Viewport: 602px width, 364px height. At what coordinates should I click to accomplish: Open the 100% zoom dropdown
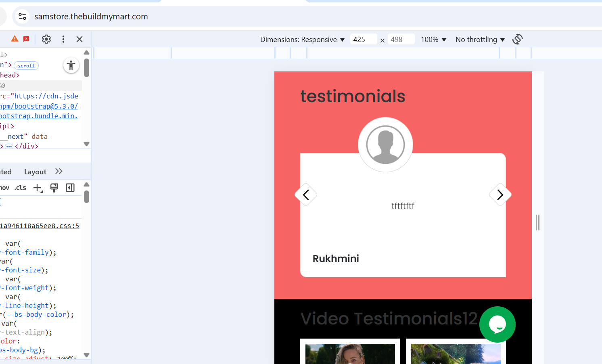433,40
